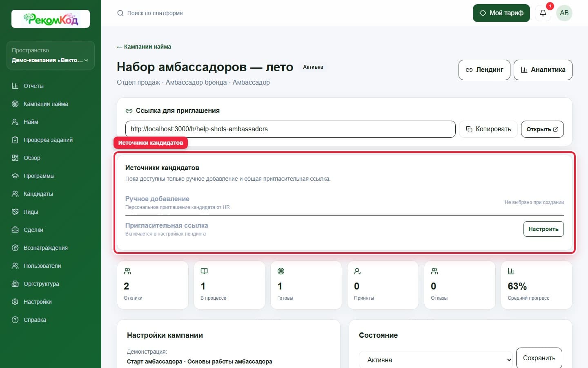Open the Отчёты chart icon in sidebar
Image resolution: width=588 pixels, height=368 pixels.
(15, 86)
